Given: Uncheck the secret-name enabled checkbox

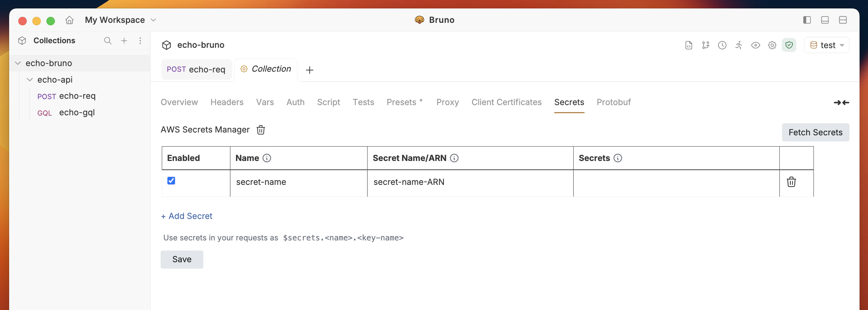Looking at the screenshot, I should [171, 181].
